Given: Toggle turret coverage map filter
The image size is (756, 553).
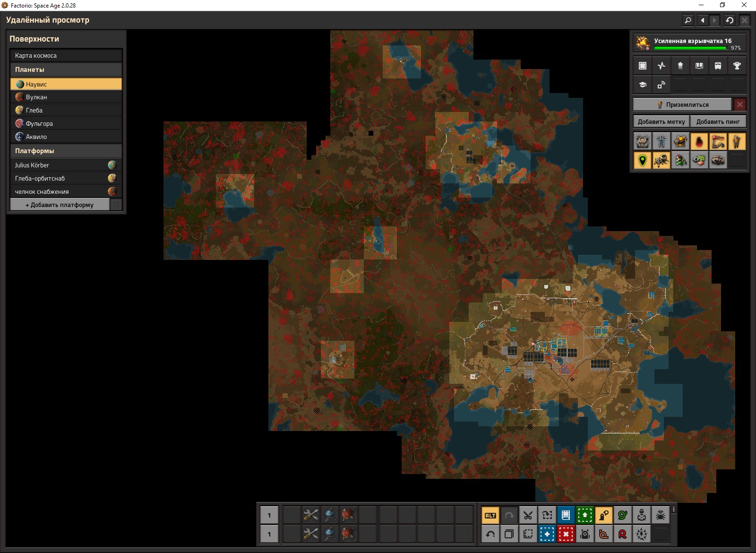Looking at the screenshot, I should 680,141.
